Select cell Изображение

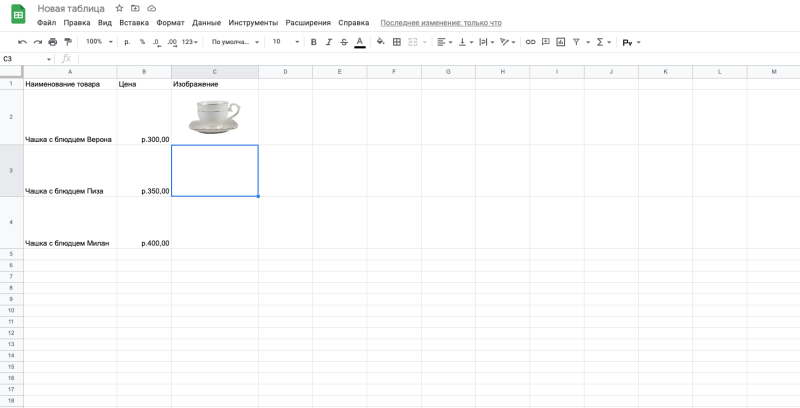pyautogui.click(x=215, y=84)
